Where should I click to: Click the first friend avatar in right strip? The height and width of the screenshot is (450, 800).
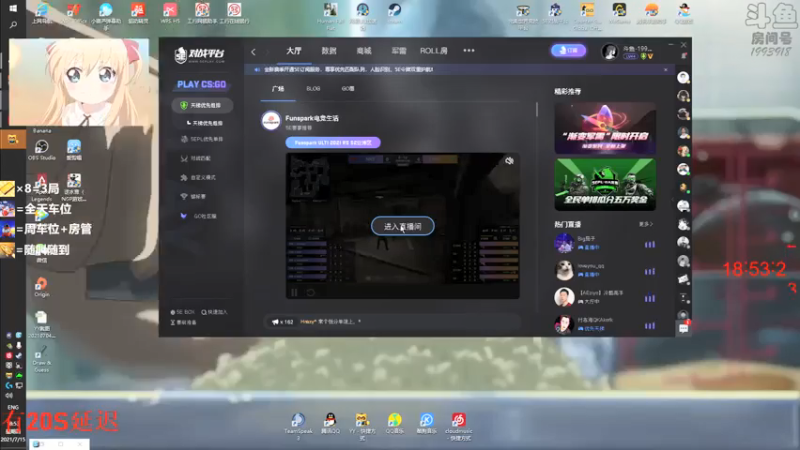pos(683,78)
